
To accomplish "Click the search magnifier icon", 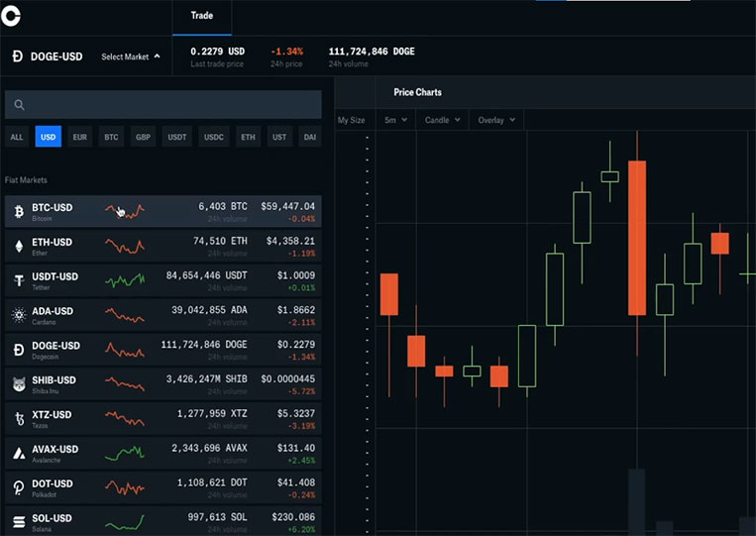I will (19, 105).
